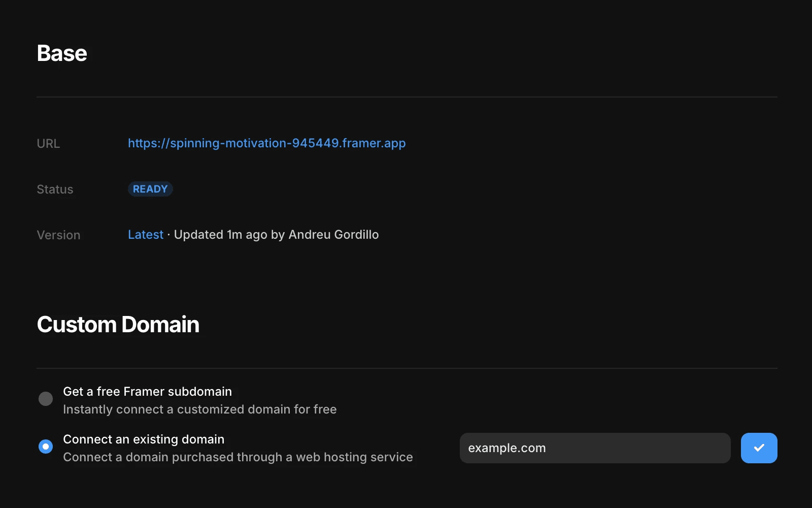Click the "Base" section heading

[x=61, y=53]
